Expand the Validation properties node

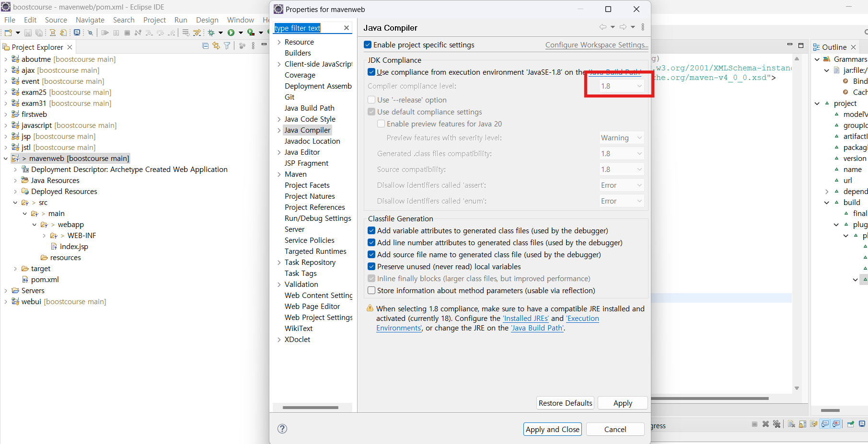(279, 285)
